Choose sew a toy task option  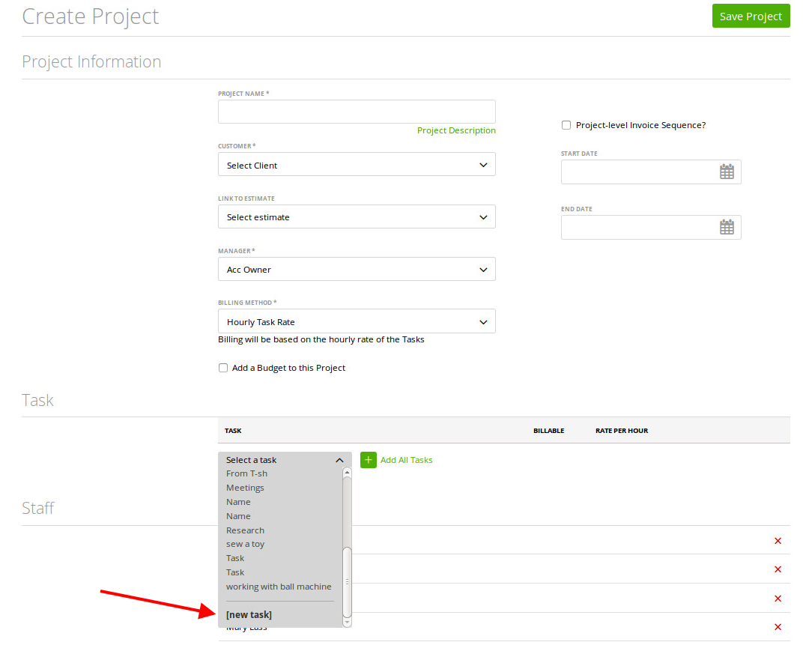(245, 544)
